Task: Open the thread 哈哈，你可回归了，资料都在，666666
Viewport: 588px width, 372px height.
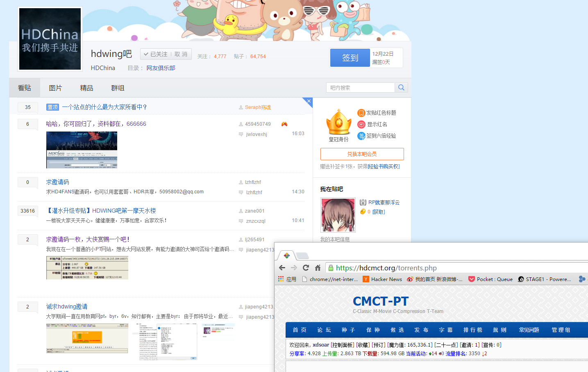Action: [x=96, y=124]
